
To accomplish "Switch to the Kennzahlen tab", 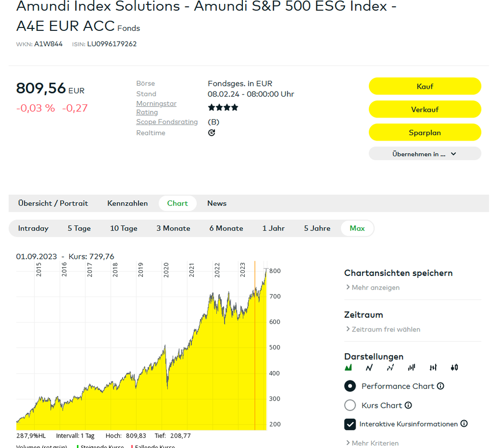I will point(128,203).
